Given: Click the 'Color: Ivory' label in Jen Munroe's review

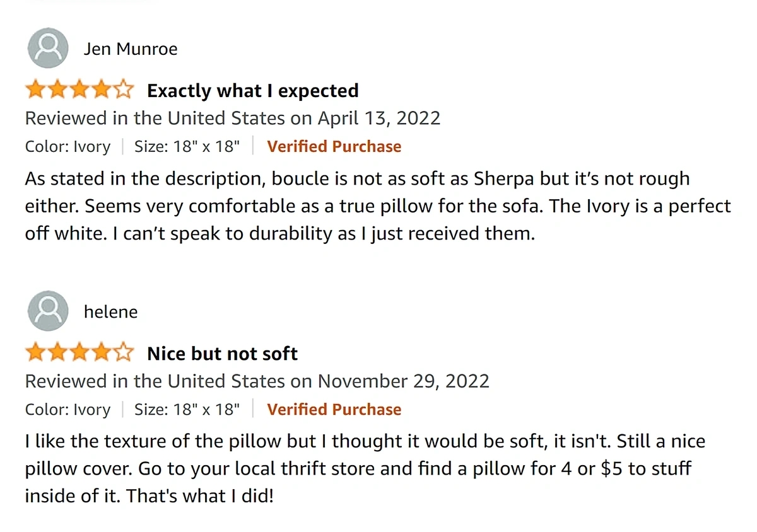Looking at the screenshot, I should pos(67,146).
